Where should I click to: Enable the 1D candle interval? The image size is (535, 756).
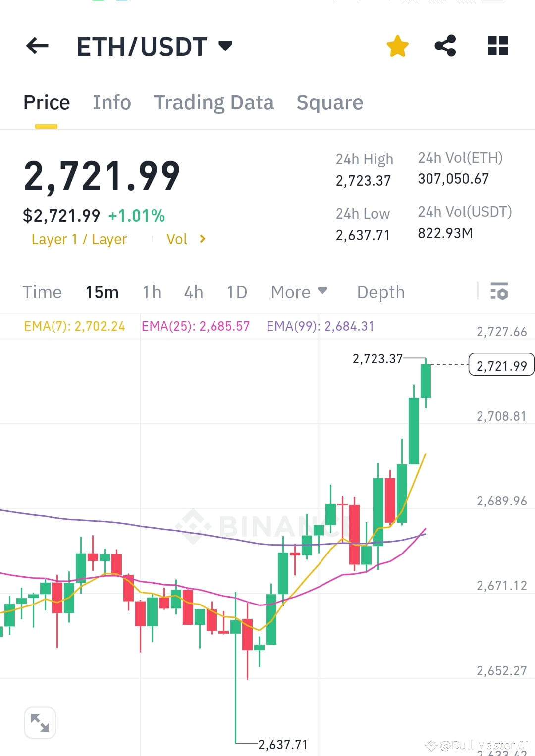pyautogui.click(x=236, y=292)
